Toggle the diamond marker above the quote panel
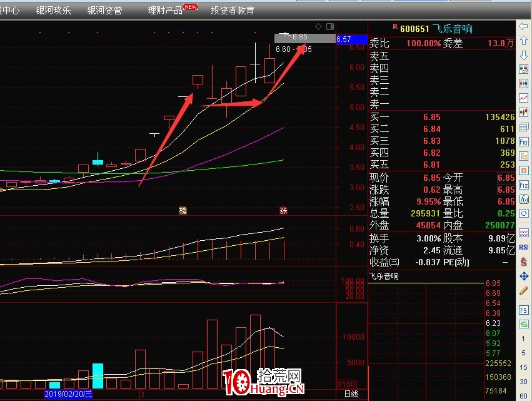The image size is (532, 401). [x=318, y=26]
